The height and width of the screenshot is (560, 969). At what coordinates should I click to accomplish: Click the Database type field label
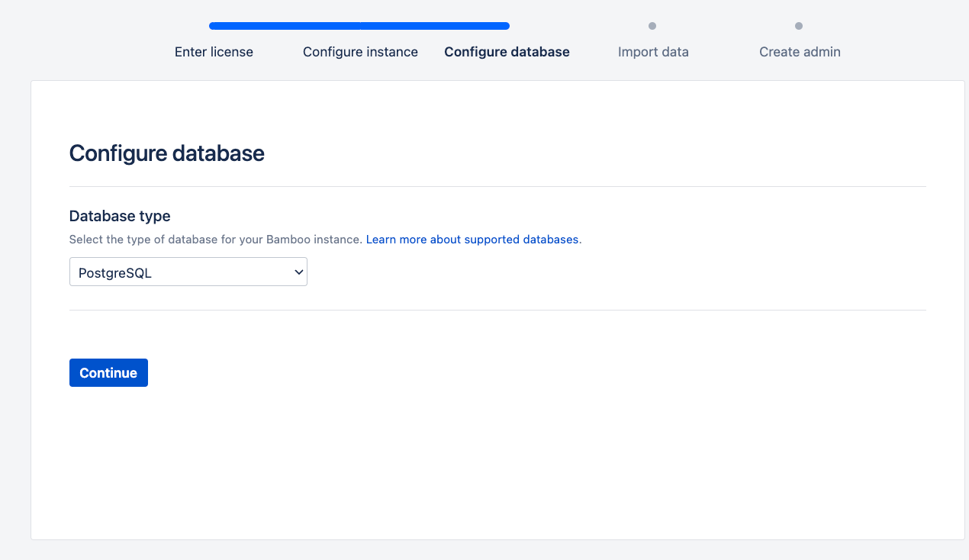[x=120, y=216]
